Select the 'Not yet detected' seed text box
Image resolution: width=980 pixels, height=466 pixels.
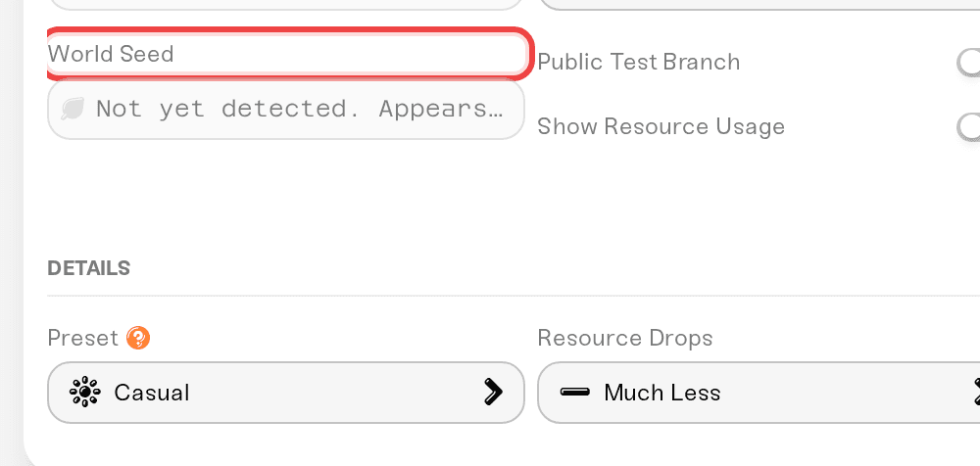click(286, 110)
